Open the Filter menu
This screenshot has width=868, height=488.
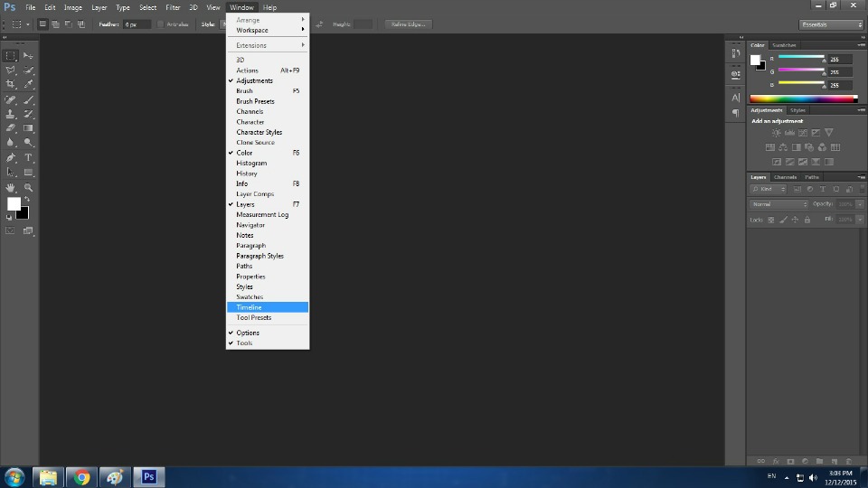click(173, 8)
